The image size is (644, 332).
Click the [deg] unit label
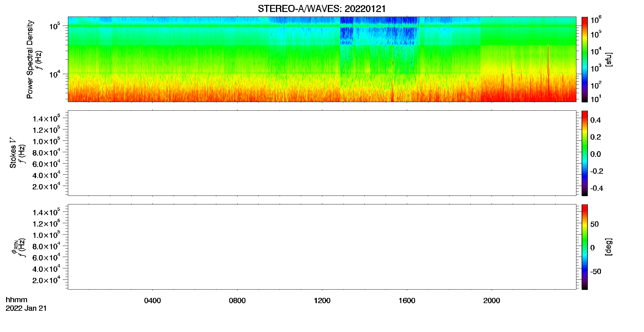[x=609, y=247]
